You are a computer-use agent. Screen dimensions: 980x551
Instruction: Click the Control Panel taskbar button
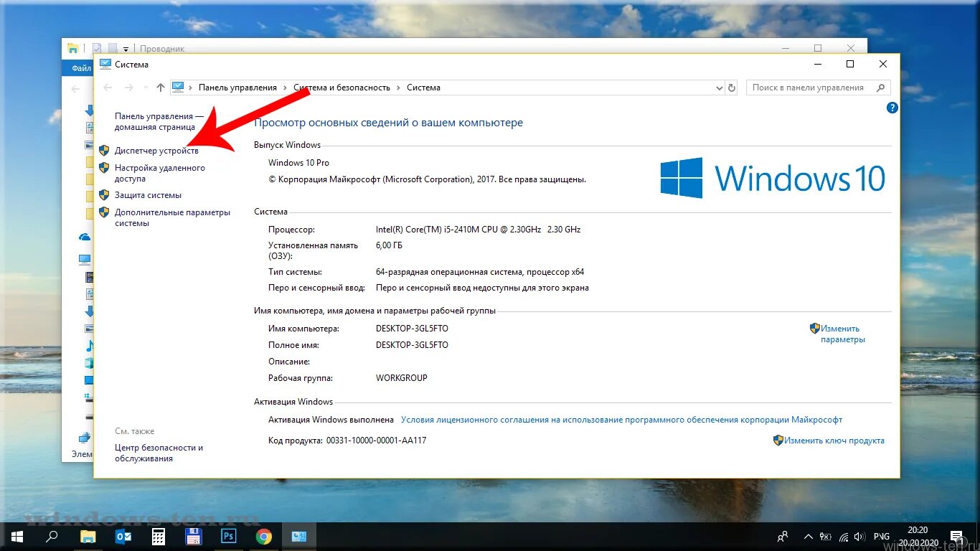point(298,536)
